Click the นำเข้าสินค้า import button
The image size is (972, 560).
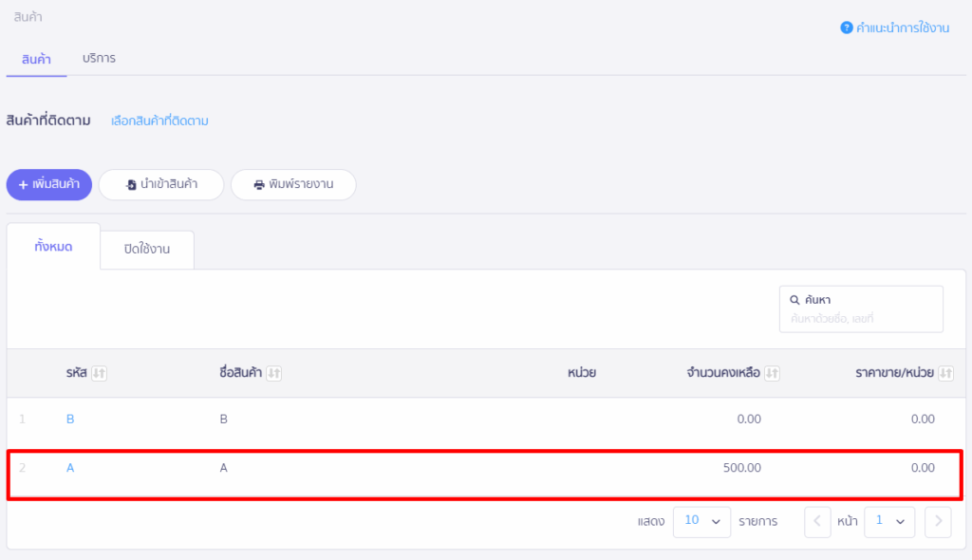(161, 185)
